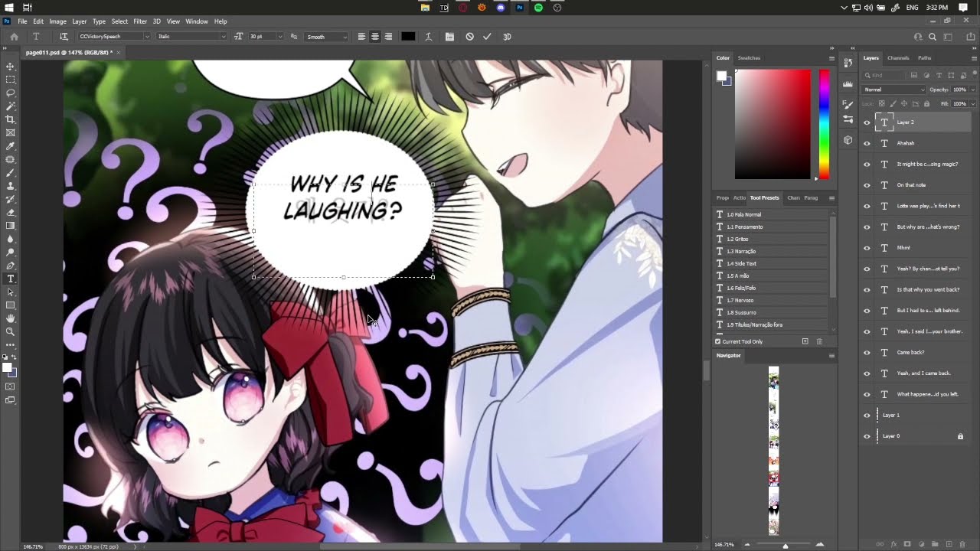Select the Rectangular Marquee tool

click(x=11, y=80)
